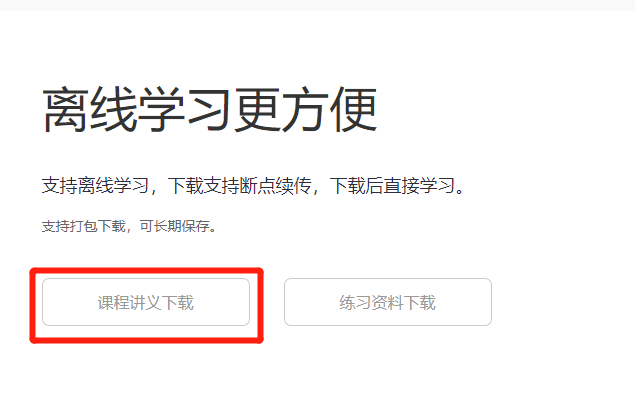Click the 更方便 characters in heading
The width and height of the screenshot is (635, 408).
(306, 110)
